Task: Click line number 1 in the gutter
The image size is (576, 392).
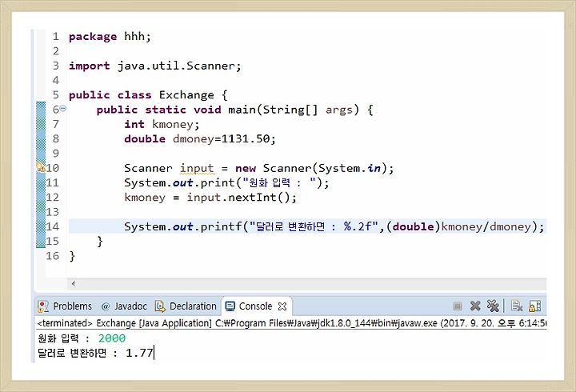Action: pyautogui.click(x=56, y=36)
